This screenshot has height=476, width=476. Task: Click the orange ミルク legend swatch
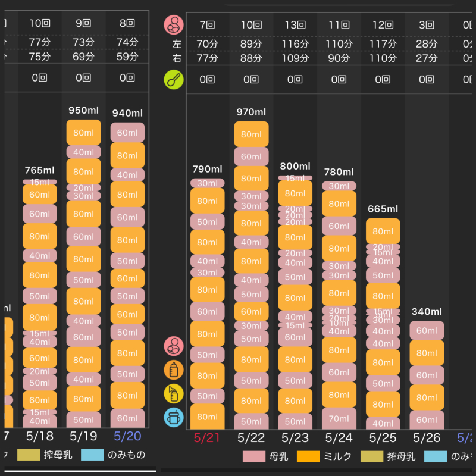point(309,457)
